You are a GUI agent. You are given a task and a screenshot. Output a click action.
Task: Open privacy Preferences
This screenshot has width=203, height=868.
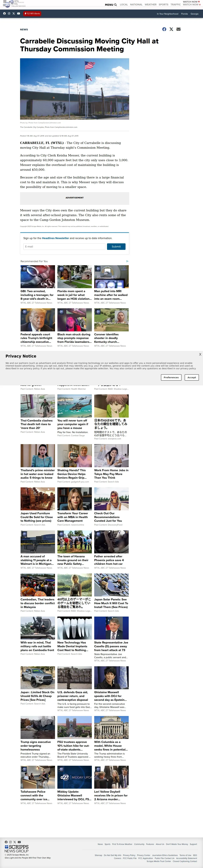(171, 377)
